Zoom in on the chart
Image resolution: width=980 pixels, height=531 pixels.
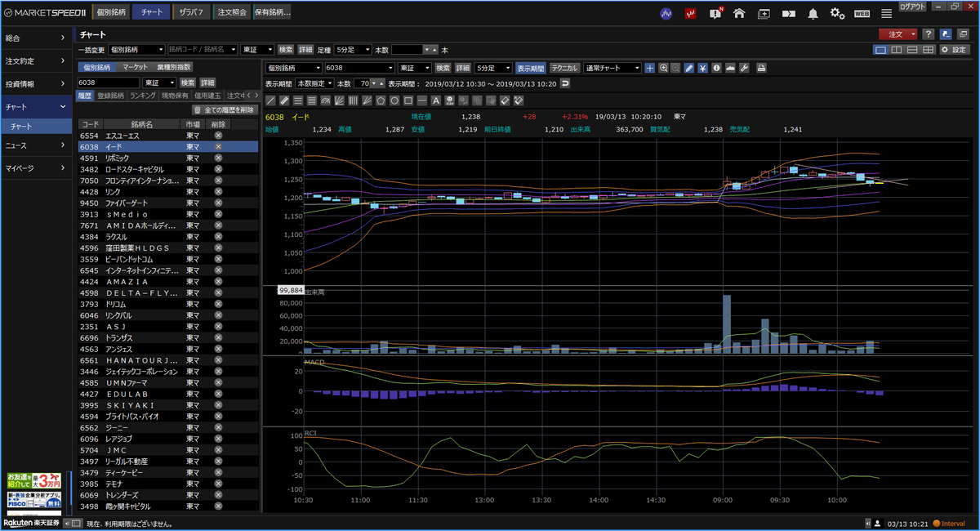pos(664,68)
